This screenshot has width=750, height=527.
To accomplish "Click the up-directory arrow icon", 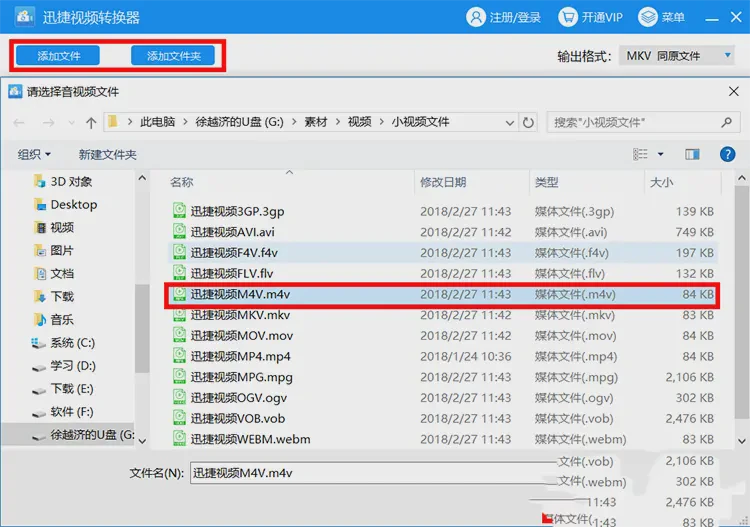I will pos(91,122).
